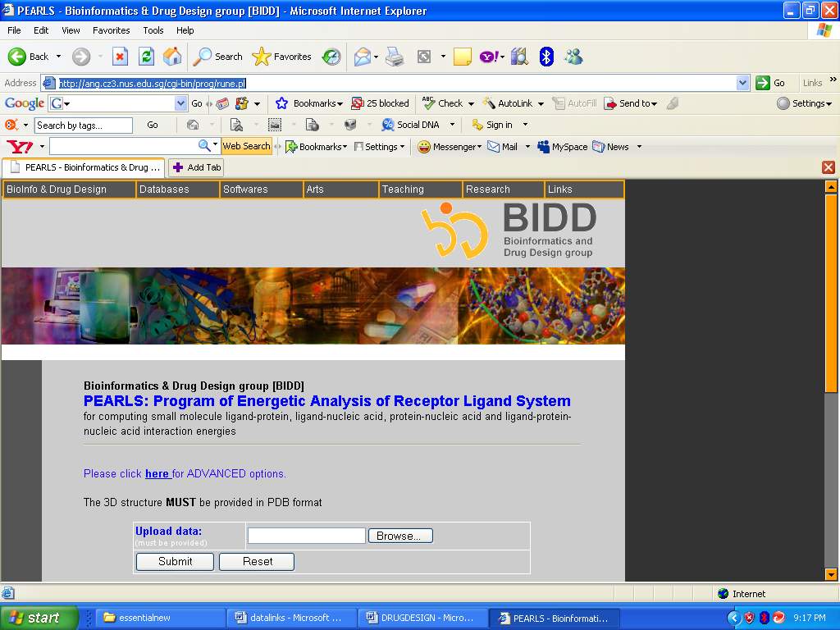Open the Yahoo! Messenger toolbar button
This screenshot has height=630, width=840.
click(x=448, y=147)
